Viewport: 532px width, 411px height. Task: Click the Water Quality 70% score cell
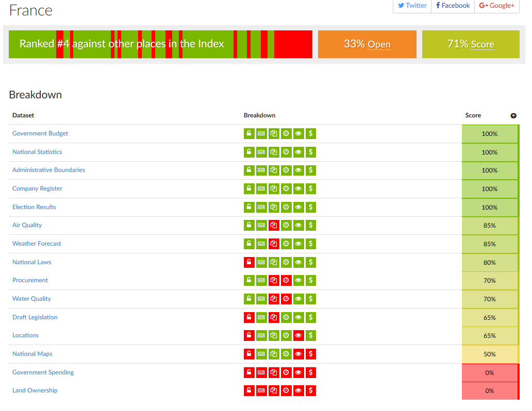coord(490,299)
